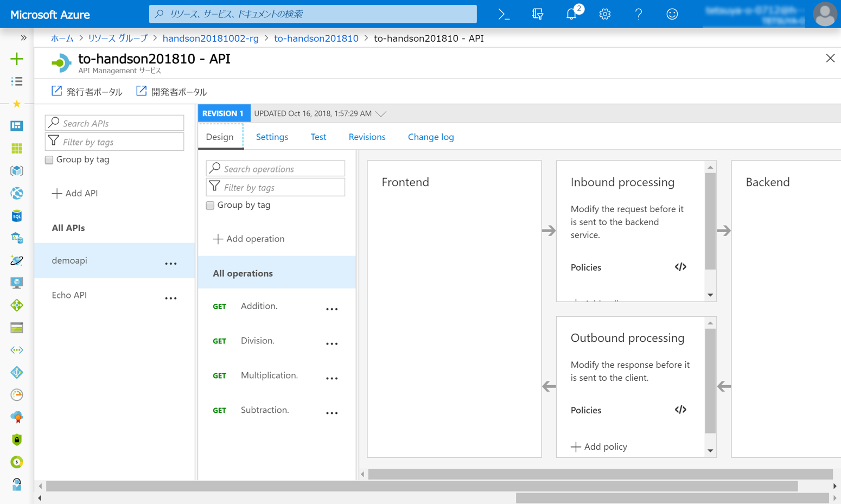Viewport: 841px width, 504px height.
Task: Click the feedback smiley icon
Action: coord(672,15)
